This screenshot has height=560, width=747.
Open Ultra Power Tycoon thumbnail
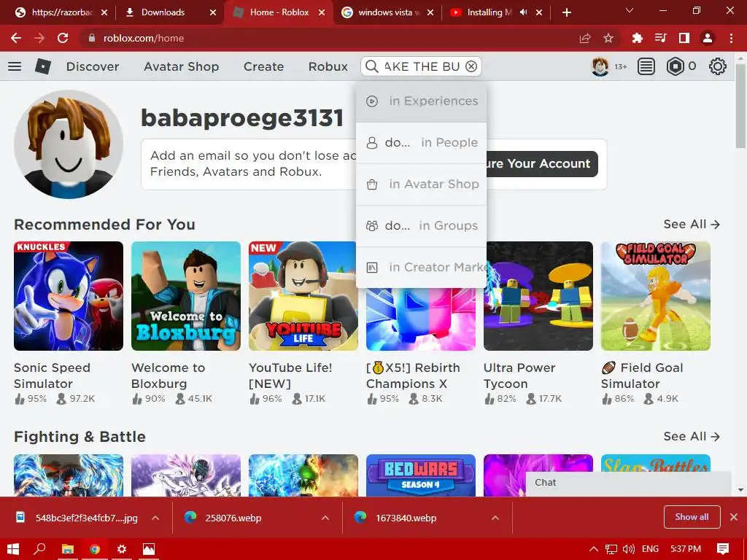point(538,296)
